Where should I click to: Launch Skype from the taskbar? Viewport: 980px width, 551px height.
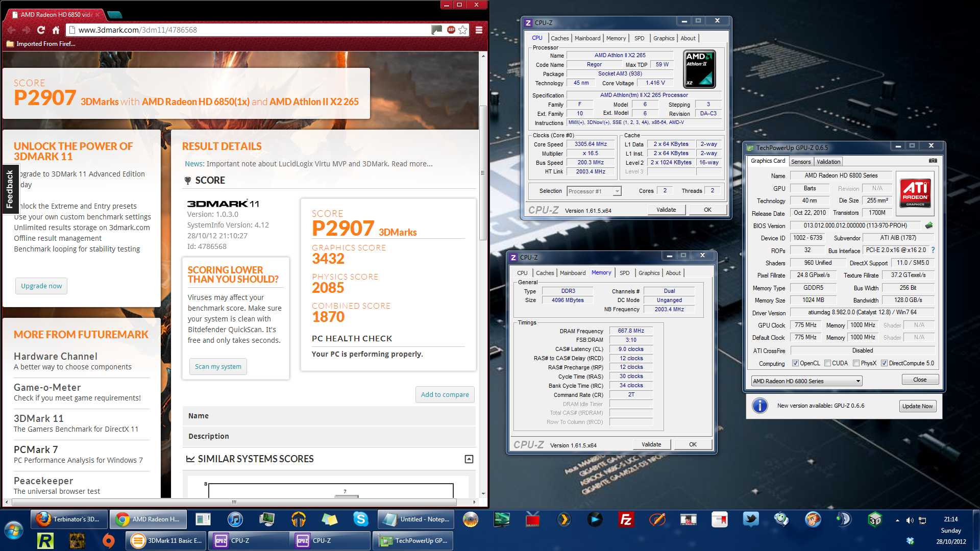coord(361,519)
